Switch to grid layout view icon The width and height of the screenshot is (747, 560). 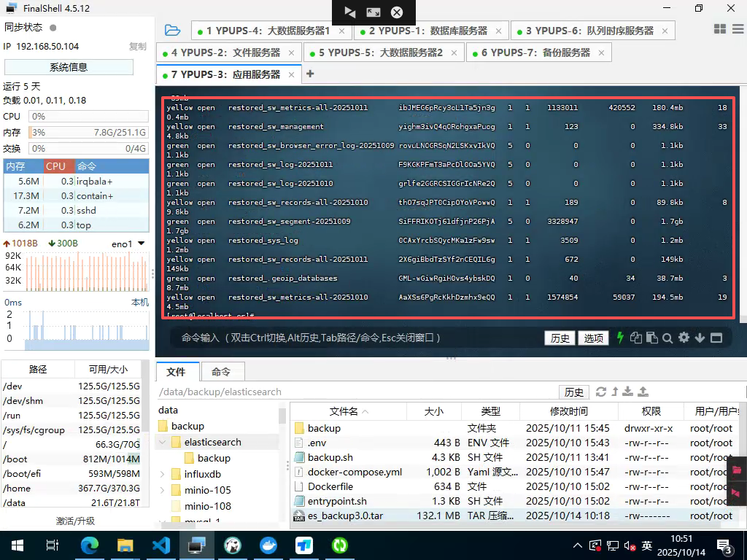click(x=720, y=29)
